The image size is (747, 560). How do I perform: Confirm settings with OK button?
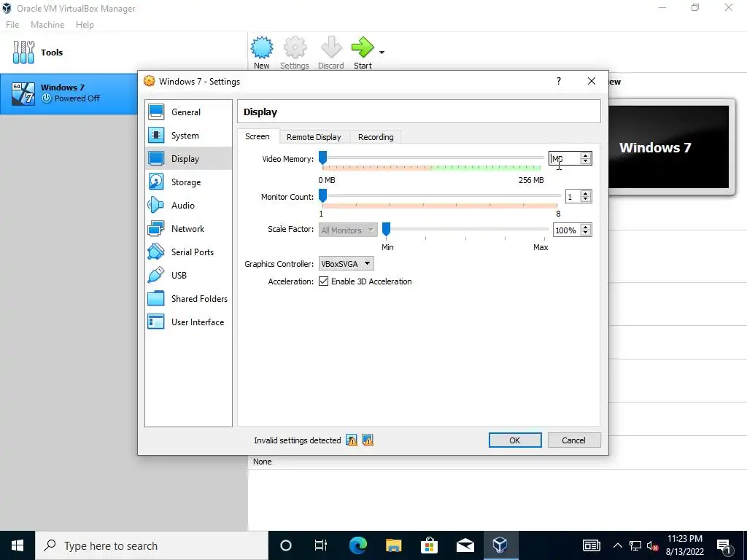pos(515,440)
